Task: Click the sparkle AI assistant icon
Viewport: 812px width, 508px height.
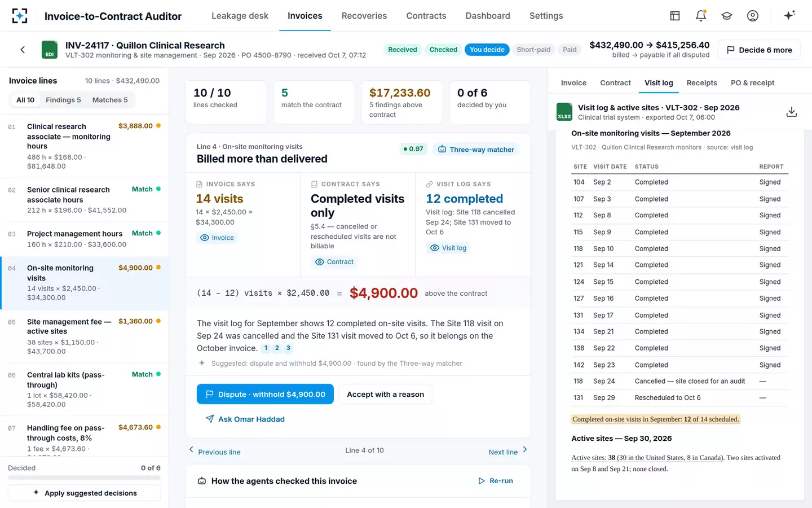Action: (789, 15)
